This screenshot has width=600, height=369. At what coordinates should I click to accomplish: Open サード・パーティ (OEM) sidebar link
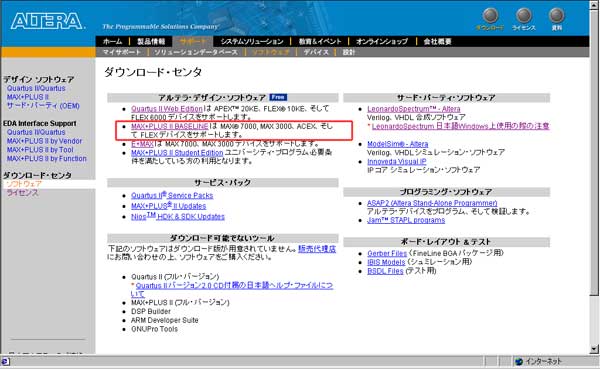pyautogui.click(x=43, y=106)
